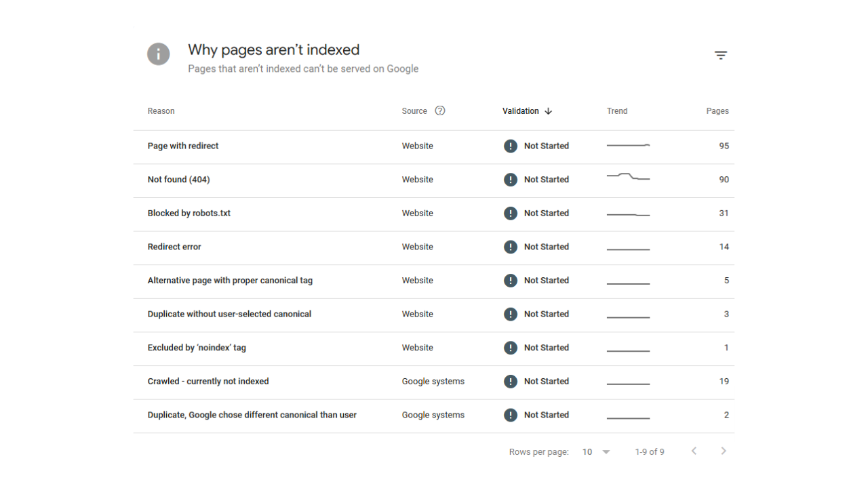Open the Page with redirect reason
This screenshot has height=488, width=868.
coord(183,146)
